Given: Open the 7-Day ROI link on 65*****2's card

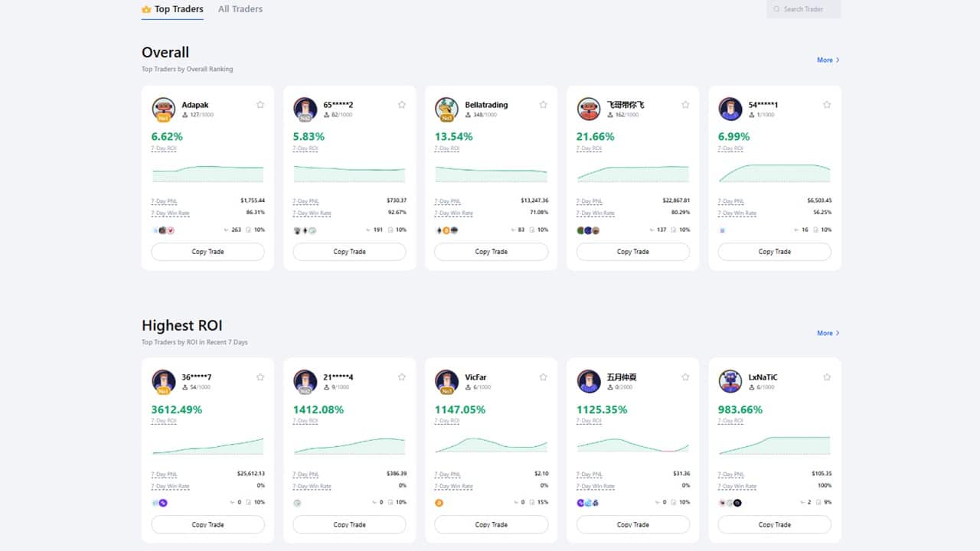Looking at the screenshot, I should [x=305, y=148].
